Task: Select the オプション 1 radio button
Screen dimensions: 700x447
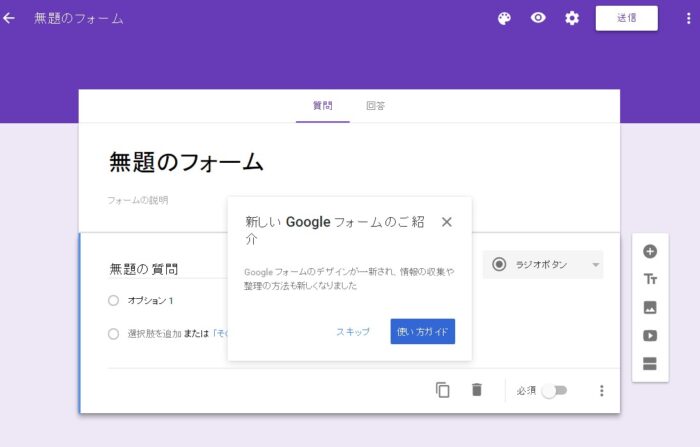Action: (x=113, y=301)
